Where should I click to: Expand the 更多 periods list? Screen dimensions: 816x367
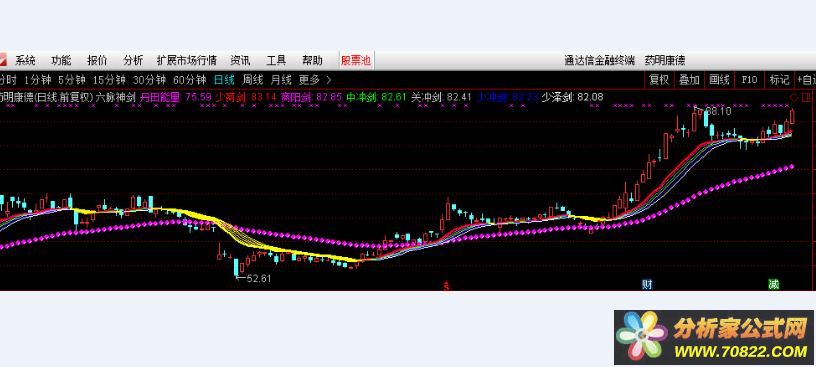click(x=314, y=80)
